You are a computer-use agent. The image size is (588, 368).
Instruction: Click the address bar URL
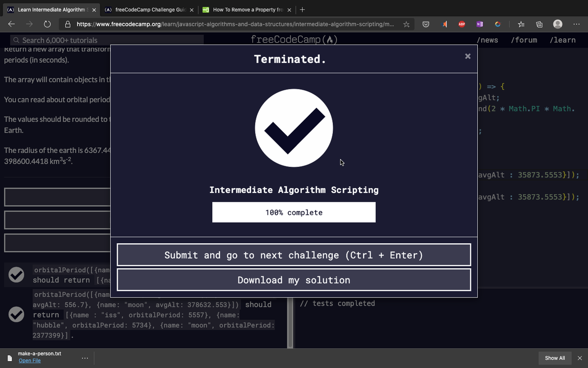click(235, 24)
